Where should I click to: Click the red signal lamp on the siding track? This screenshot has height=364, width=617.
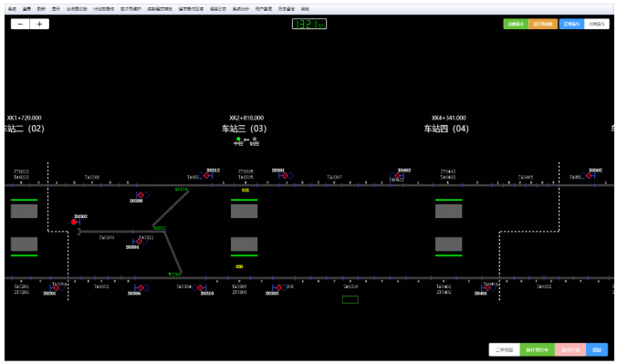click(74, 222)
